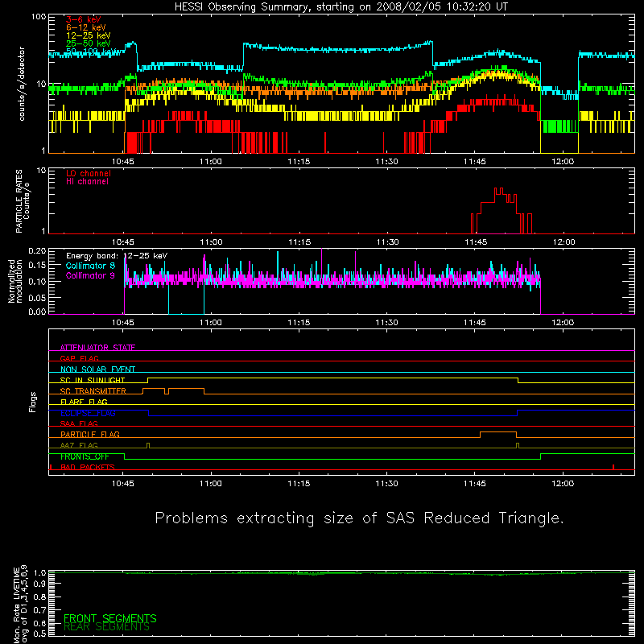Click the SC TRANSMITTER flag label
The image size is (644, 644).
tap(93, 390)
